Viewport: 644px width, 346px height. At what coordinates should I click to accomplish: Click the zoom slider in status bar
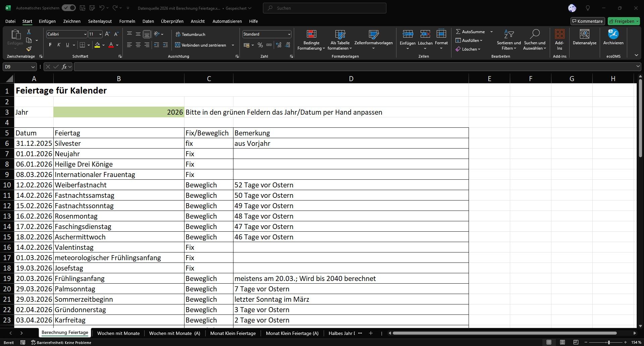pyautogui.click(x=608, y=342)
